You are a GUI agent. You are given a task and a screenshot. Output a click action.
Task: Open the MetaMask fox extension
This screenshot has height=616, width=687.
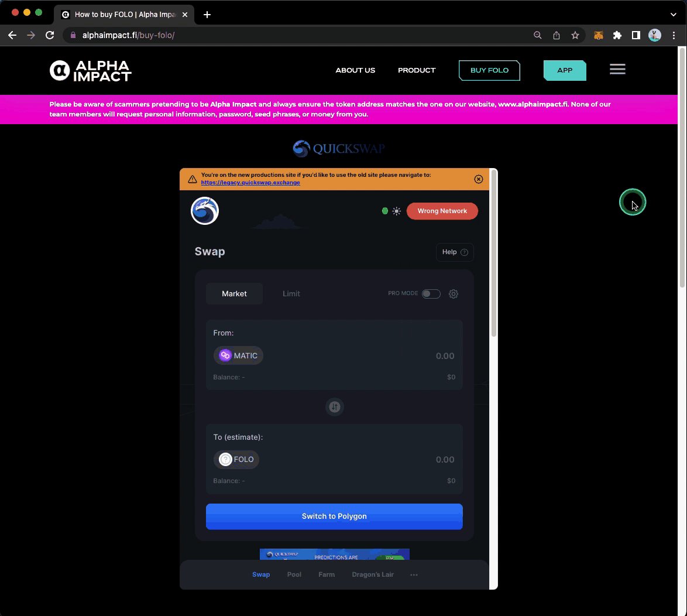click(599, 36)
